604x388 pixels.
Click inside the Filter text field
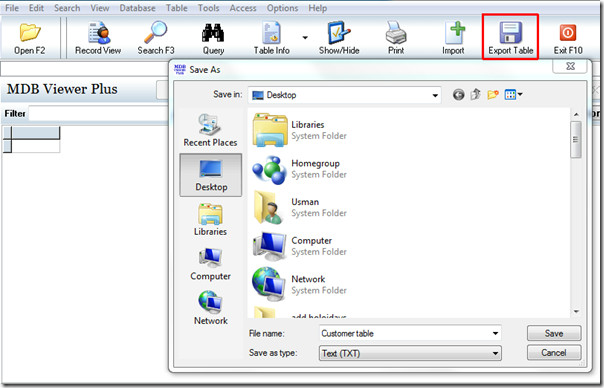point(99,114)
